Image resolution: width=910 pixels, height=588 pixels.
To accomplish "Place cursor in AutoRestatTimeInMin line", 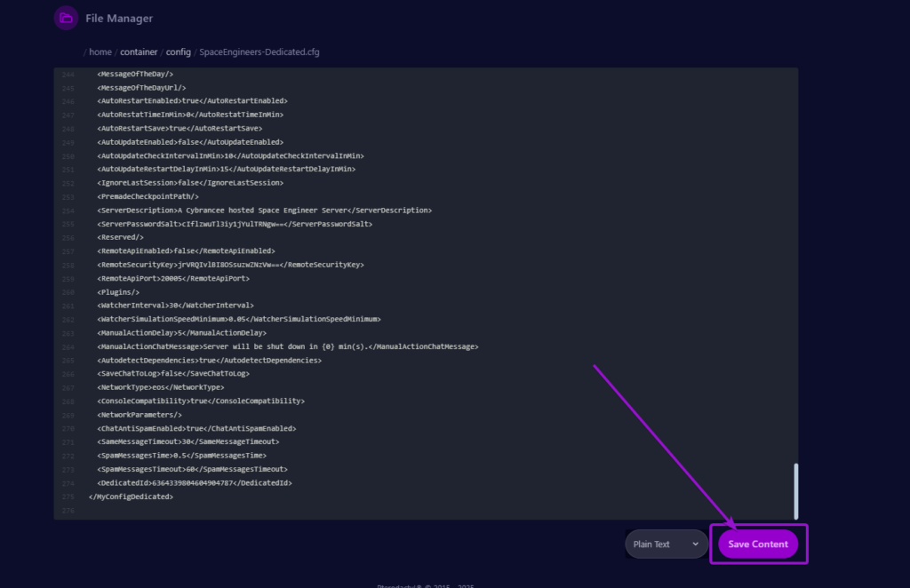I will pyautogui.click(x=190, y=115).
